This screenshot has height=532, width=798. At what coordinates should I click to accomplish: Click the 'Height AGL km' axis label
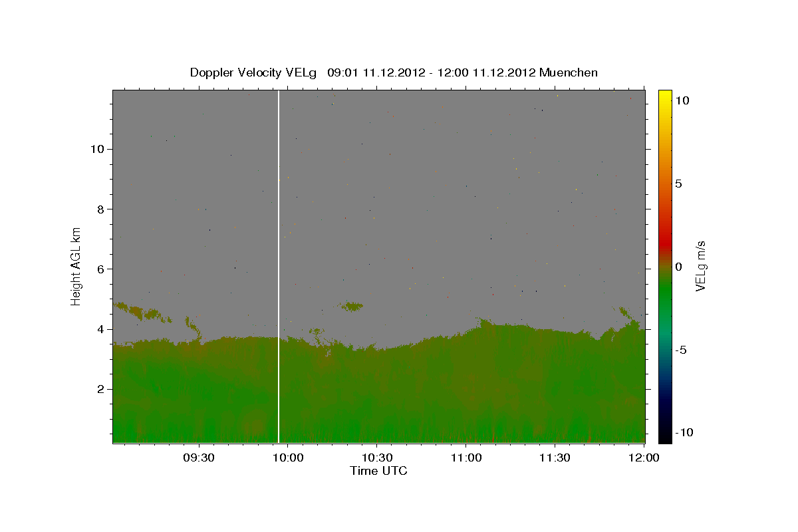pos(76,265)
